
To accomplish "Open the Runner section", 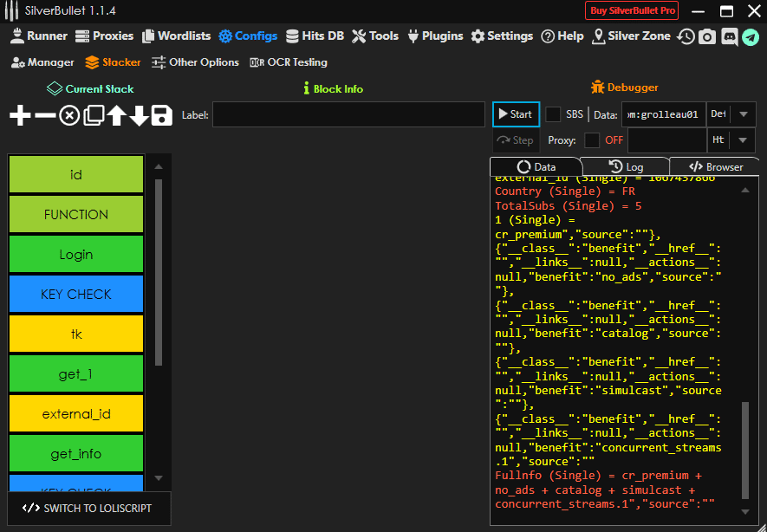I will pos(39,36).
